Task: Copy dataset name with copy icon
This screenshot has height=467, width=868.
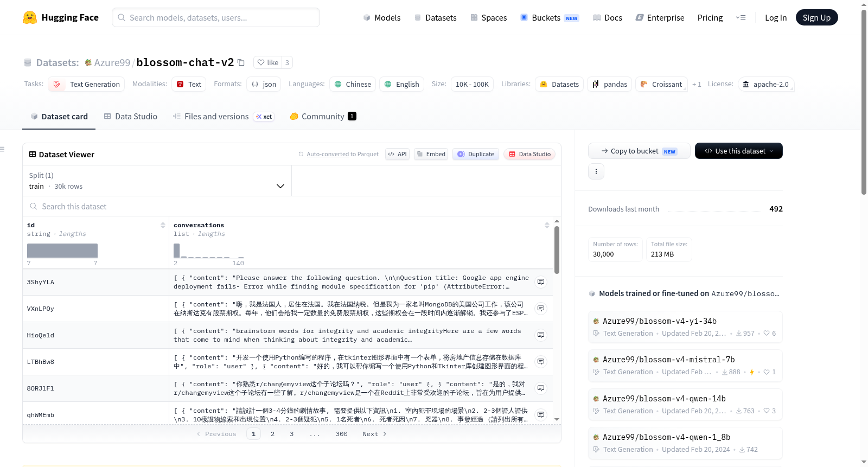Action: click(x=241, y=62)
